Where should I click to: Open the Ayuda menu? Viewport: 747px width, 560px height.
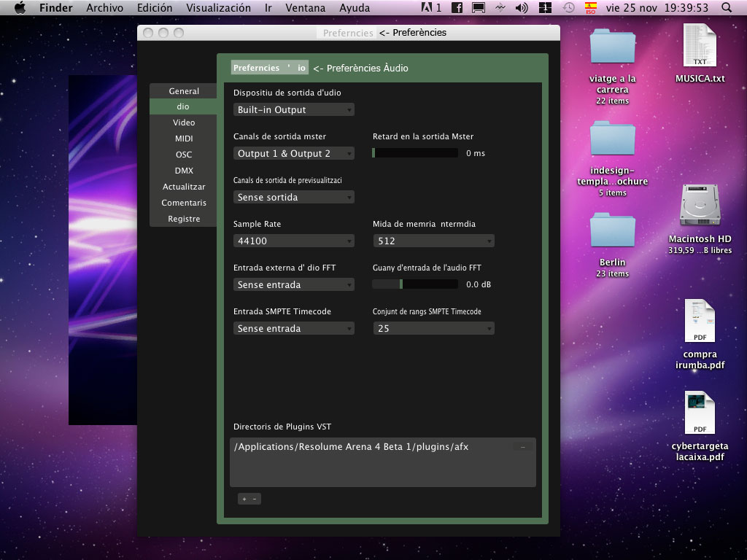pos(355,7)
